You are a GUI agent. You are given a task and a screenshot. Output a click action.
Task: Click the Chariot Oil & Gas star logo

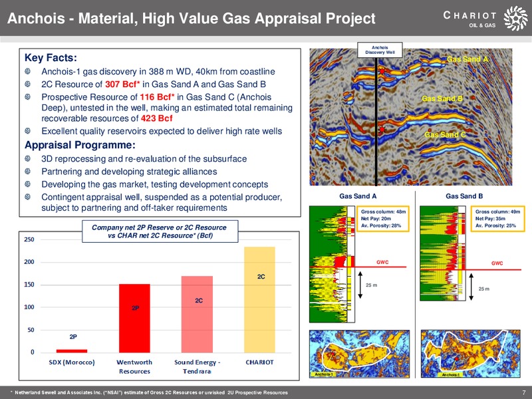click(x=515, y=18)
